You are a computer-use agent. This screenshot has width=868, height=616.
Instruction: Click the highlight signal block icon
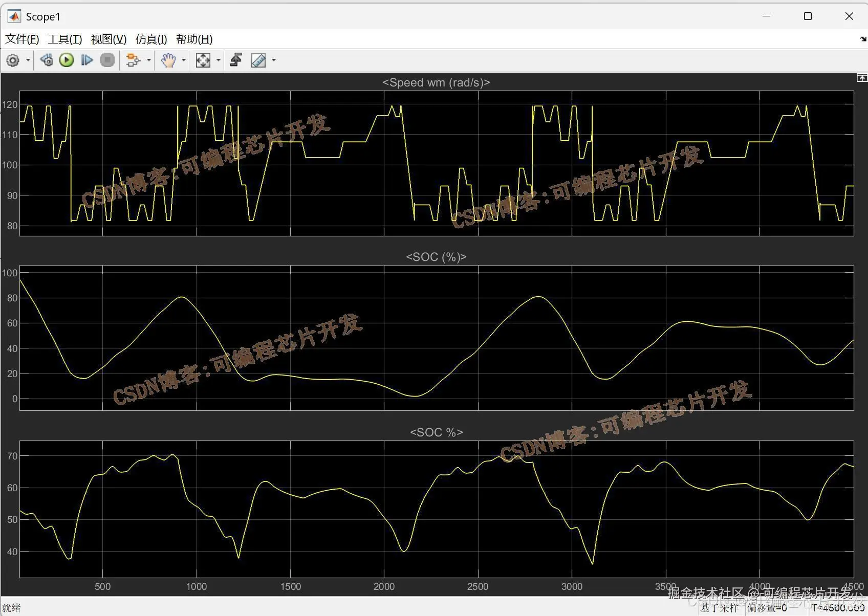click(x=133, y=60)
